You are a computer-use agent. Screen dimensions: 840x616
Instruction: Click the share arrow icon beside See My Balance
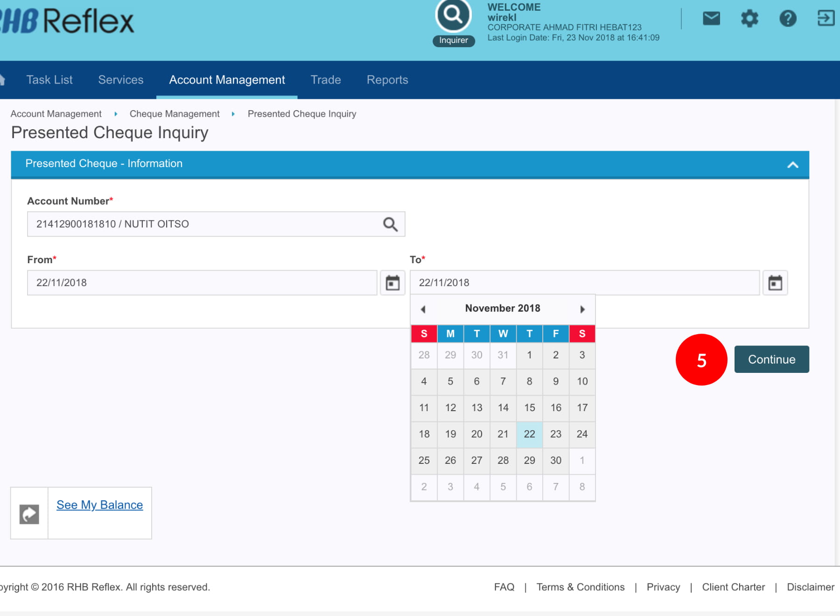[x=29, y=514]
